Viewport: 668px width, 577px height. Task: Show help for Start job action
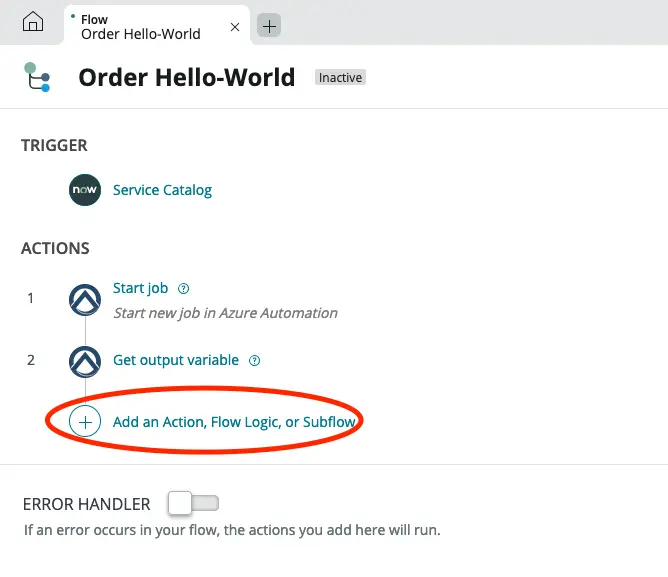coord(183,288)
